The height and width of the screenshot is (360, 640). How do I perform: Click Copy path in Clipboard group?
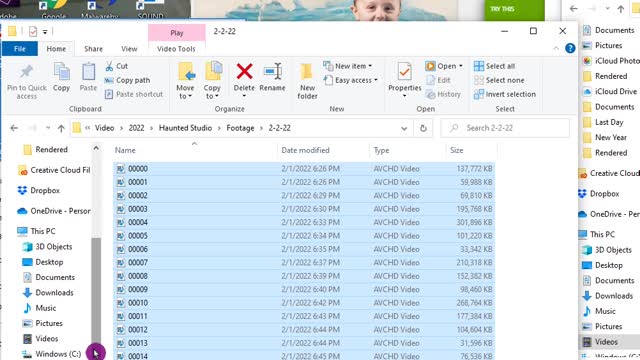click(127, 80)
